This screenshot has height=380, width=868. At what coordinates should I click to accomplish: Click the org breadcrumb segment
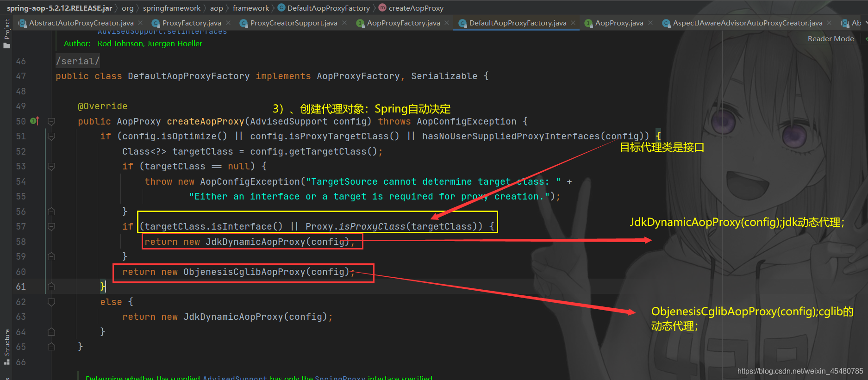(x=128, y=8)
